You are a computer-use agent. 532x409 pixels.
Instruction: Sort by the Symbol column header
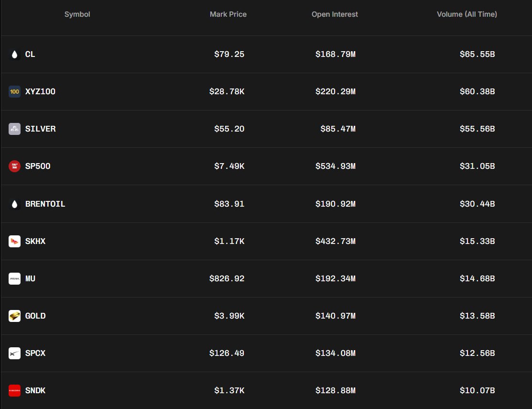(x=77, y=14)
